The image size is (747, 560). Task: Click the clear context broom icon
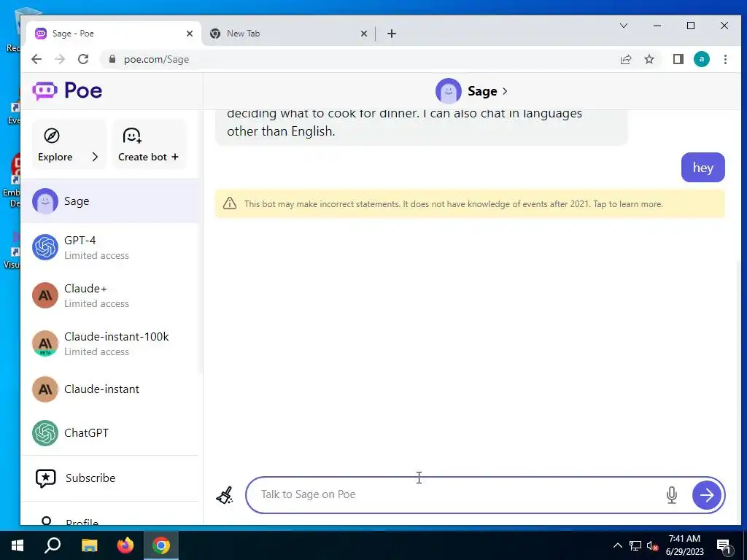point(225,495)
